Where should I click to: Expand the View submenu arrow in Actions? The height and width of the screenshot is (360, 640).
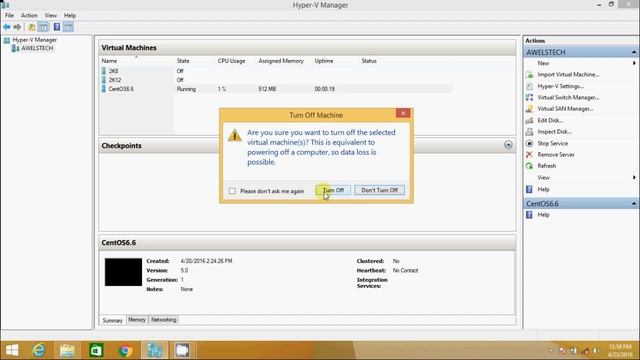[634, 178]
